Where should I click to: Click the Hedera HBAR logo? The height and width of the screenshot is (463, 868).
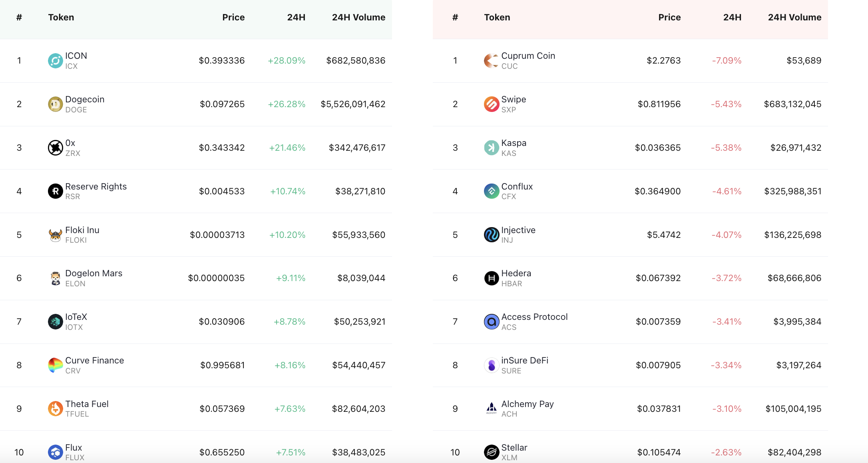(491, 278)
